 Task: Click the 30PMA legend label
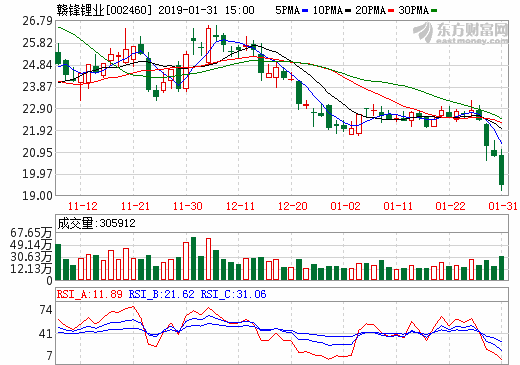click(x=413, y=10)
